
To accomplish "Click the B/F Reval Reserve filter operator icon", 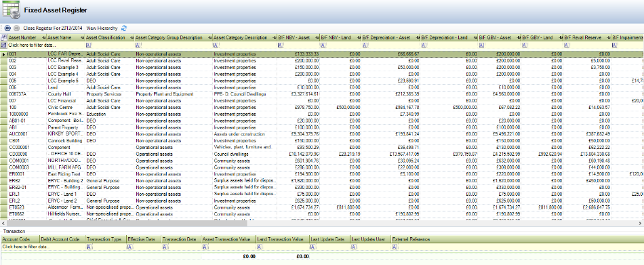I will pos(567,45).
